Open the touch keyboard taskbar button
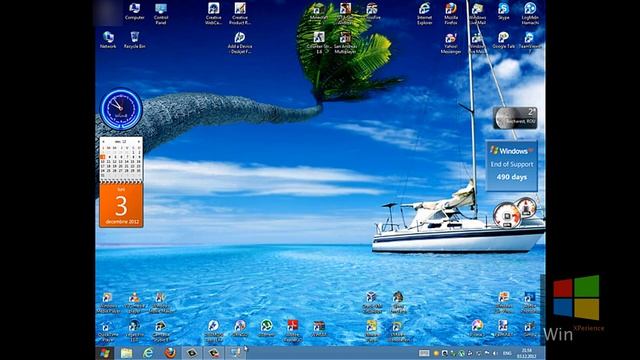Viewport: 640px width, 360px height. click(x=424, y=353)
